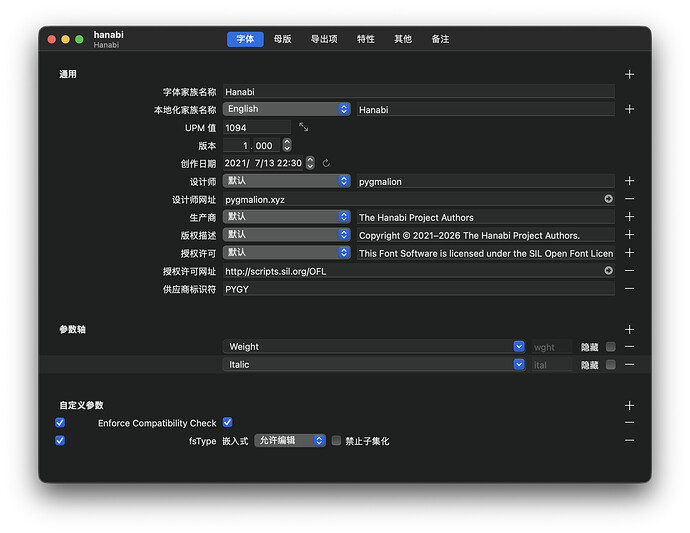This screenshot has height=533, width=690.
Task: Remove the vendor ID row with the minus icon
Action: click(629, 289)
